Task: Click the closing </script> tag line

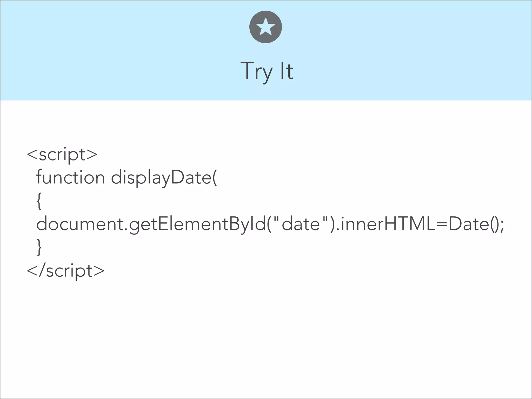Action: click(x=66, y=271)
